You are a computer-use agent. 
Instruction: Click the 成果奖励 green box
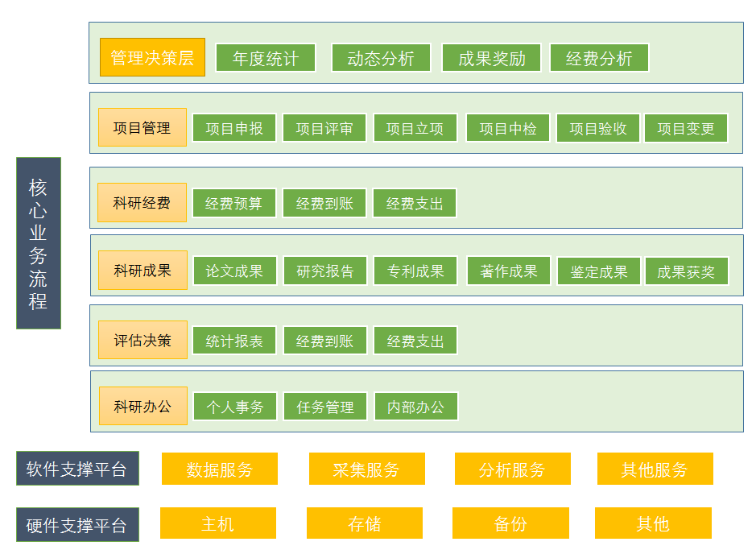(491, 58)
